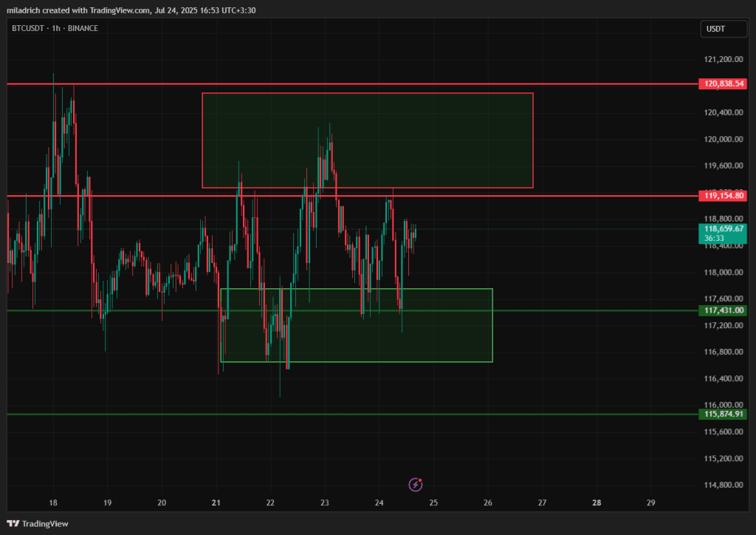The image size is (756, 535).
Task: Select the 120,838.54 red price label
Action: [724, 84]
